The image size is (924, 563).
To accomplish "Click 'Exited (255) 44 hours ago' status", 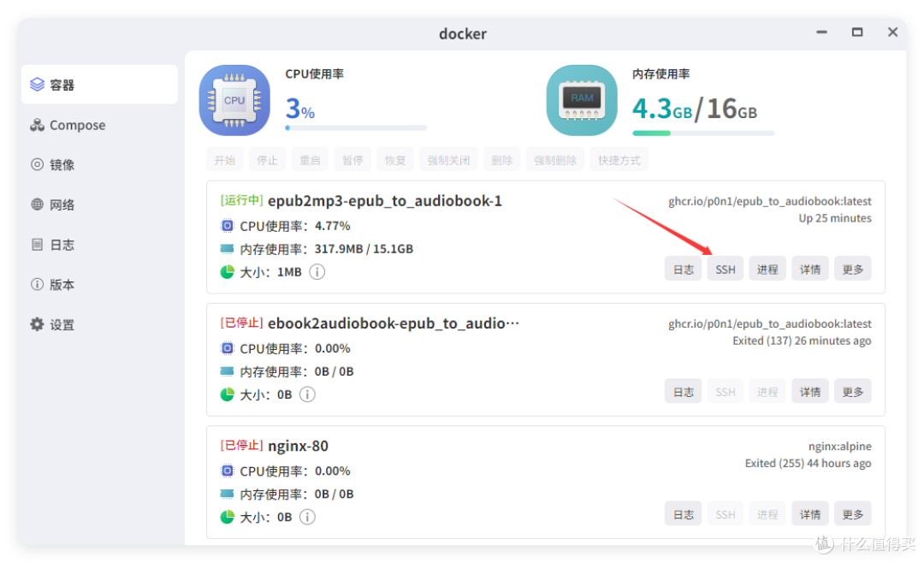I will [808, 464].
